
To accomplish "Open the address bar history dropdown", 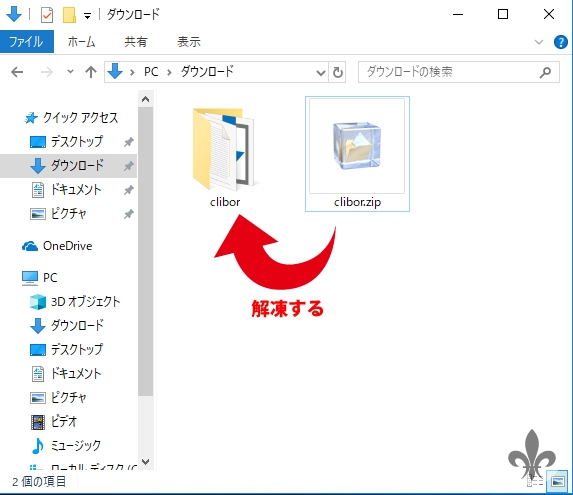I will tap(321, 72).
